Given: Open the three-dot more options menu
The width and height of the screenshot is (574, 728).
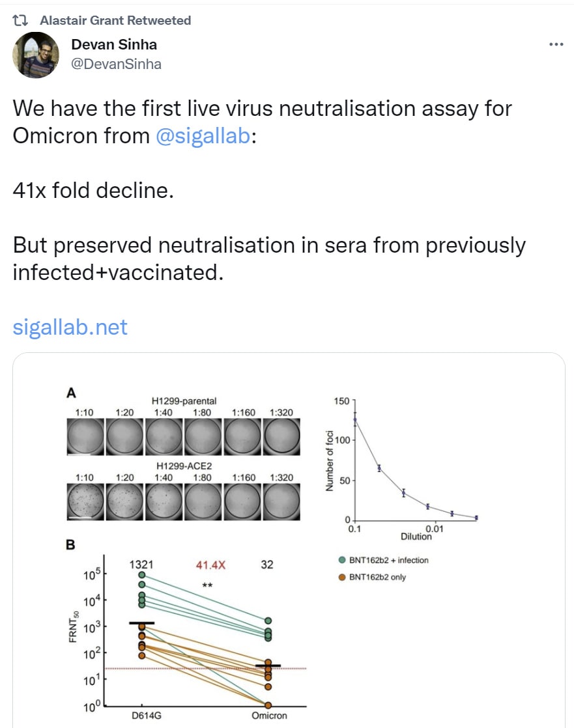Looking at the screenshot, I should [x=556, y=44].
